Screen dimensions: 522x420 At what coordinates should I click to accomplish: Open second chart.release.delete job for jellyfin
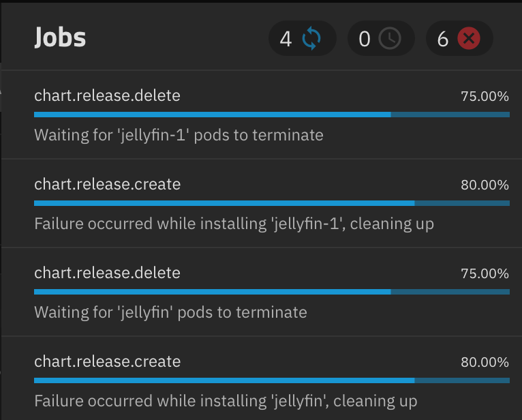point(261,292)
